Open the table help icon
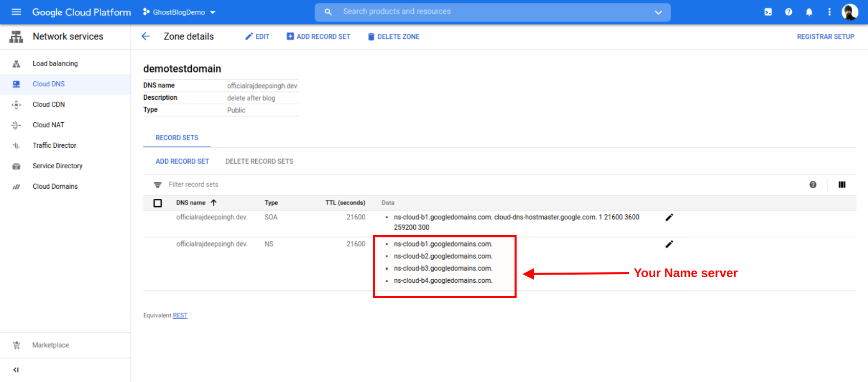Image resolution: width=868 pixels, height=382 pixels. [813, 185]
